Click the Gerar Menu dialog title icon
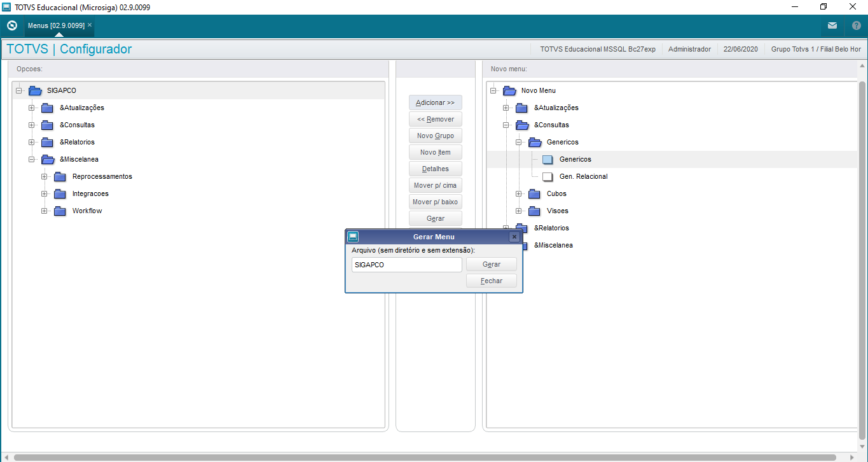 [353, 237]
